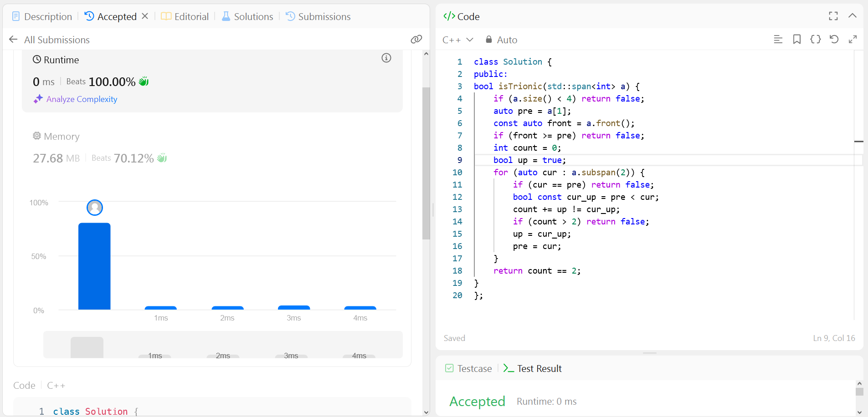Click the 27.68 MB memory value
The width and height of the screenshot is (868, 417).
[56, 158]
